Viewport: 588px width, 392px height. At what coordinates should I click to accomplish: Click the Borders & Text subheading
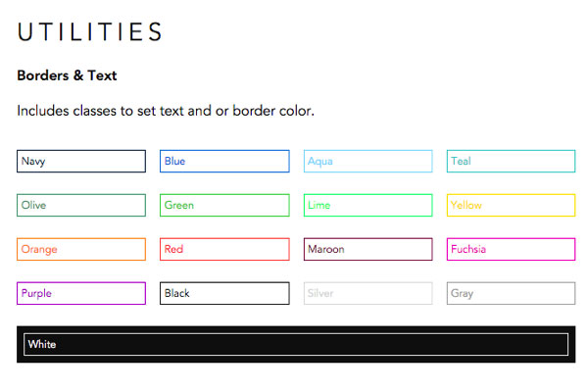(x=68, y=75)
